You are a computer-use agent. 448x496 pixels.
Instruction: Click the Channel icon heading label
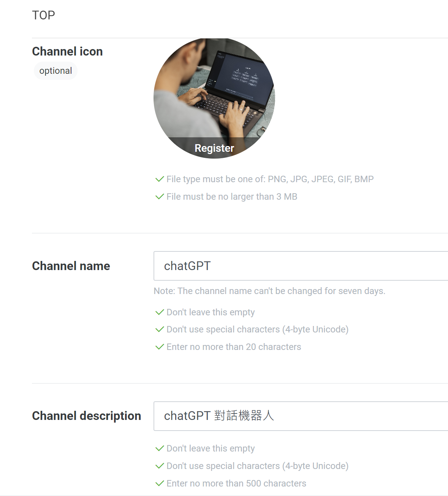(67, 51)
